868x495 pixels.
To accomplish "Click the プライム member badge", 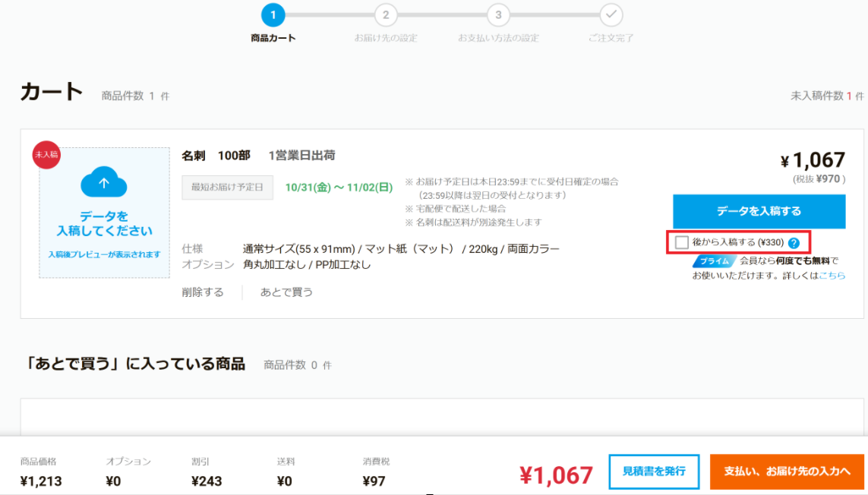I will pos(714,261).
